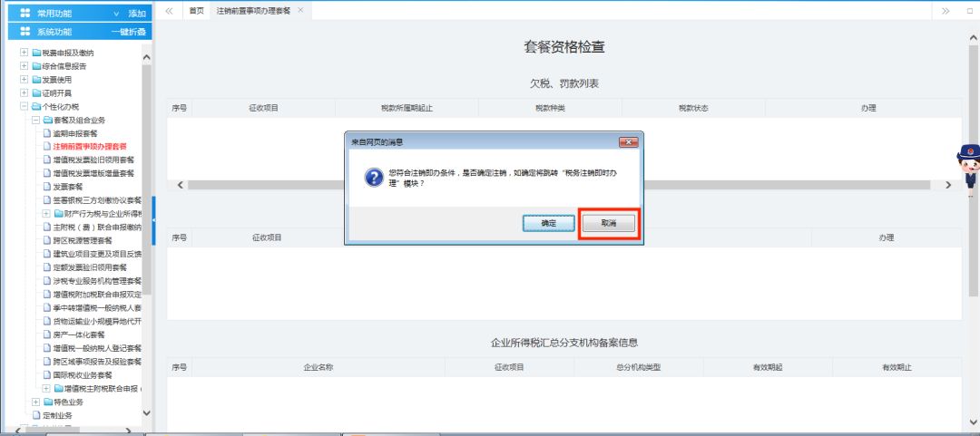This screenshot has height=436, width=980.
Task: Close the 来自网页的消息 dialog with the X
Action: coord(628,142)
